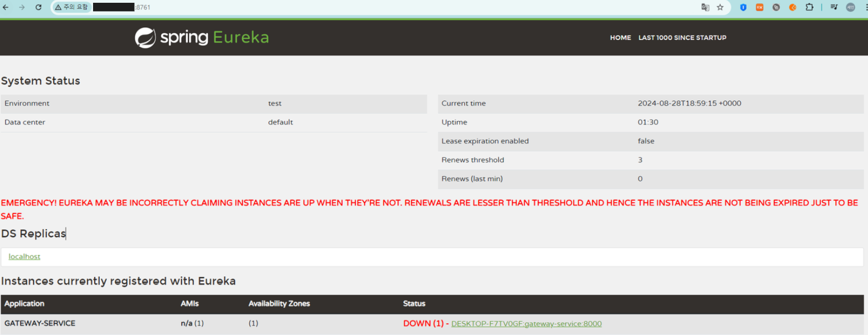
Task: Open the Google Translate page icon
Action: [705, 7]
